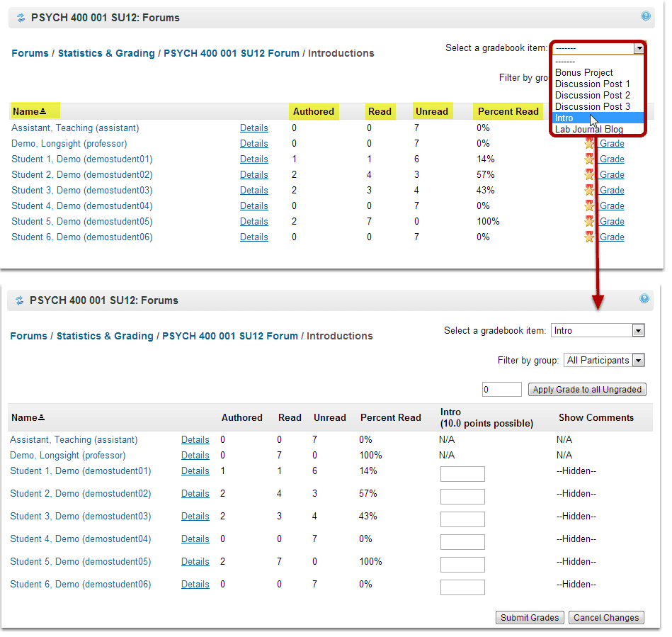Click grade star icon for Student 2 row
Viewport: 672px width, 637px height.
(x=589, y=174)
